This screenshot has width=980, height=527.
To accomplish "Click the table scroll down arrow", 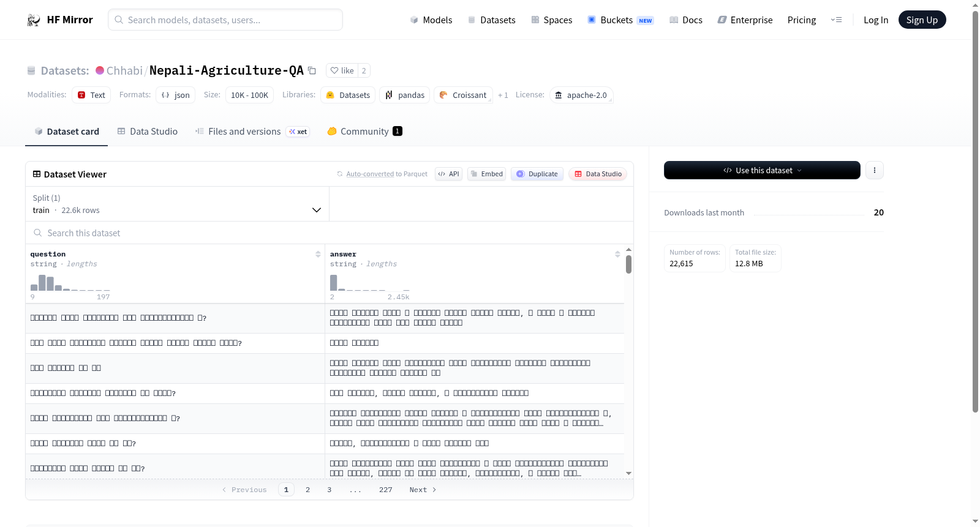I will (628, 473).
